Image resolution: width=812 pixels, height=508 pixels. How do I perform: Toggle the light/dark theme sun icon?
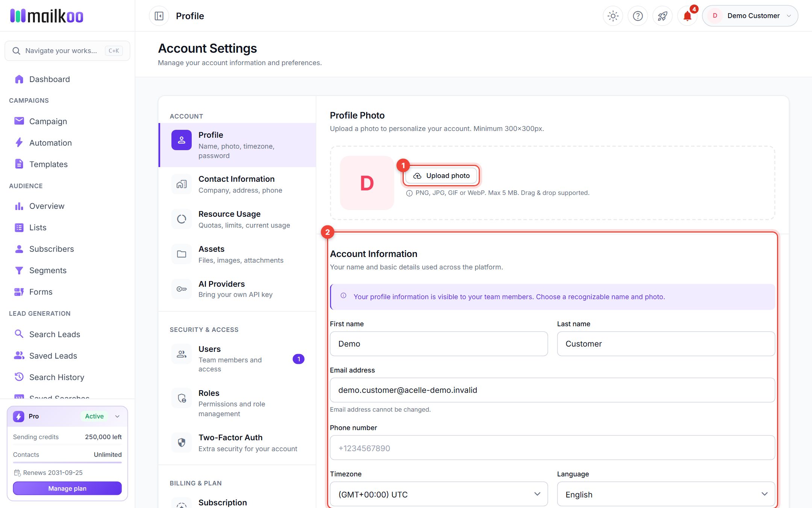pyautogui.click(x=613, y=16)
